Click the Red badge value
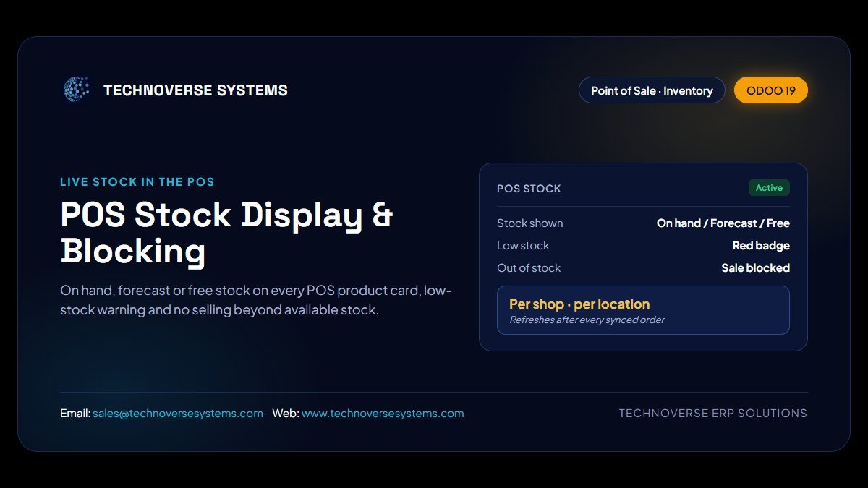This screenshot has height=488, width=868. (x=761, y=246)
